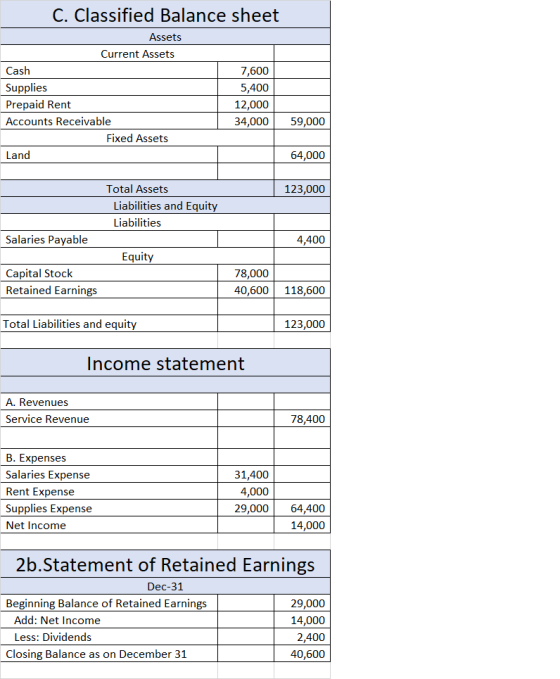
Task: Click the 'Dec-31' date header cell
Action: click(165, 586)
